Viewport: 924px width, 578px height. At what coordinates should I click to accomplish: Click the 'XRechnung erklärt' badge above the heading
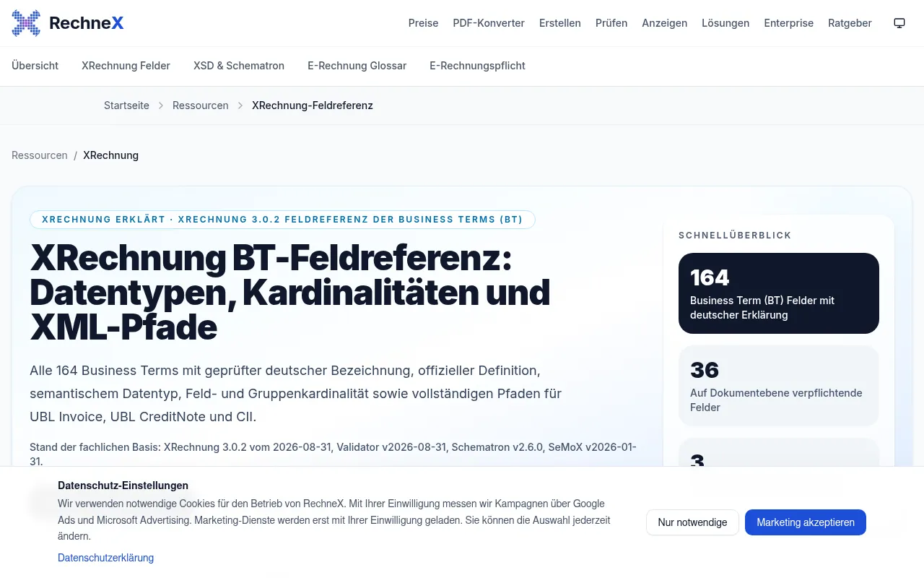click(282, 220)
